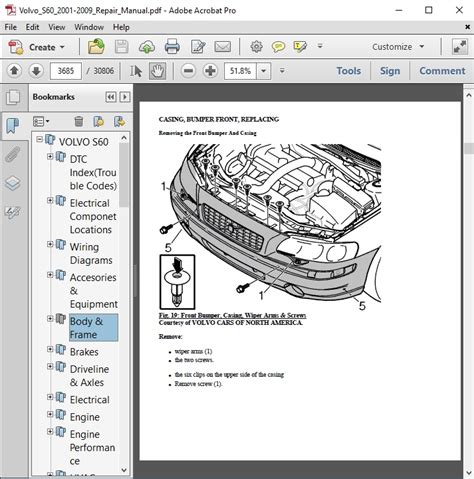This screenshot has width=474, height=479.
Task: Click the Edit text and images icon
Action: 198,47
